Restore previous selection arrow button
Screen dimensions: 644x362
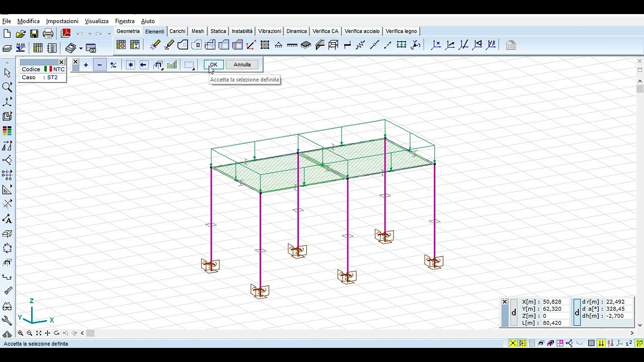point(144,65)
